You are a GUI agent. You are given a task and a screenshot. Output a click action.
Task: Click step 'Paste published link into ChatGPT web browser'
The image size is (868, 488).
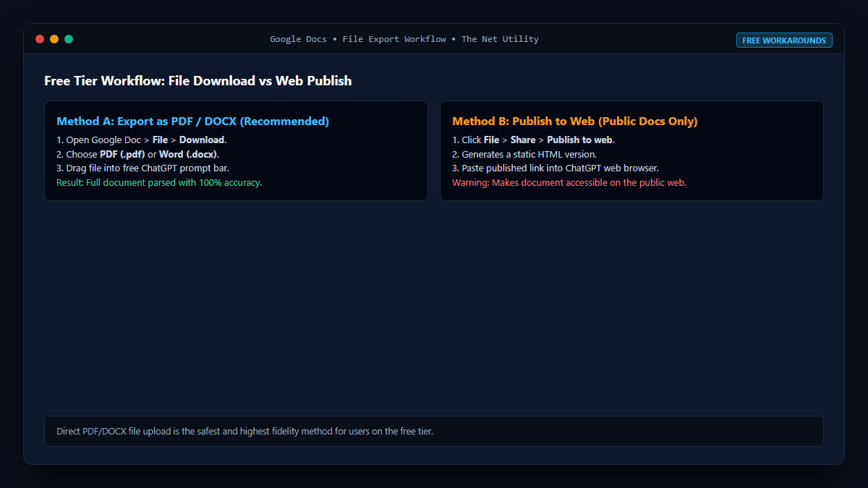pyautogui.click(x=556, y=168)
